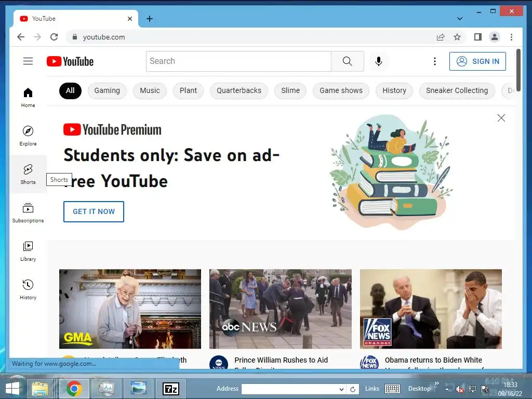Show hidden system tray icons
The image size is (532, 399).
[447, 389]
